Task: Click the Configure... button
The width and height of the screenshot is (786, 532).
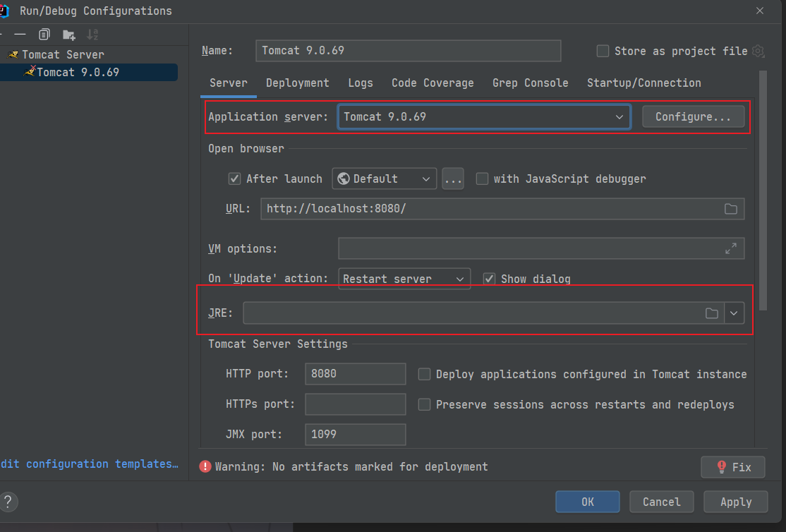Action: [693, 117]
